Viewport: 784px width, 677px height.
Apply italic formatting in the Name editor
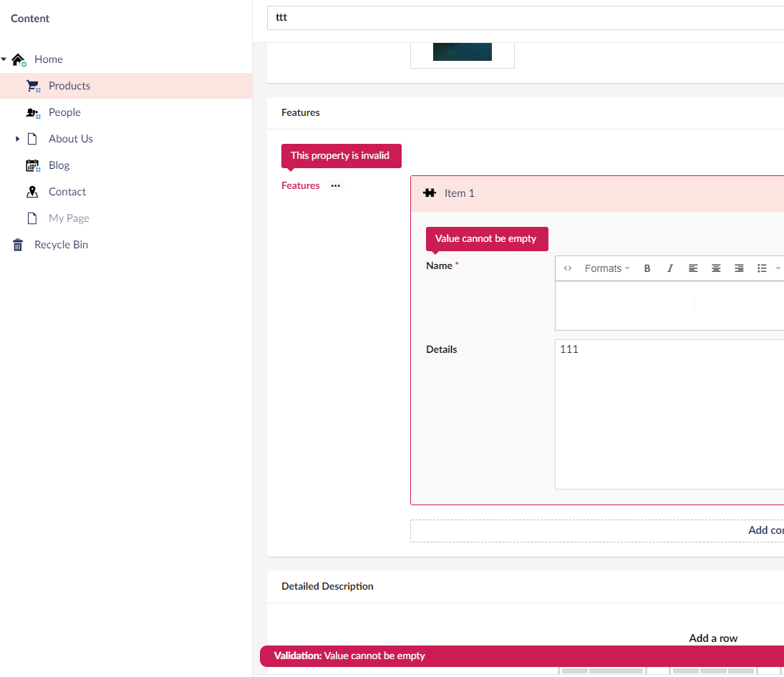pos(669,268)
